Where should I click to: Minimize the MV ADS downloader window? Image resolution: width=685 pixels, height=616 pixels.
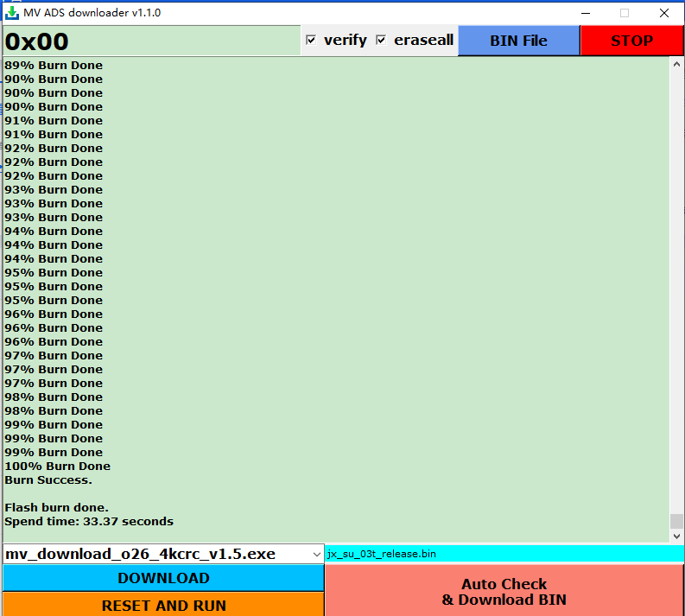point(587,13)
